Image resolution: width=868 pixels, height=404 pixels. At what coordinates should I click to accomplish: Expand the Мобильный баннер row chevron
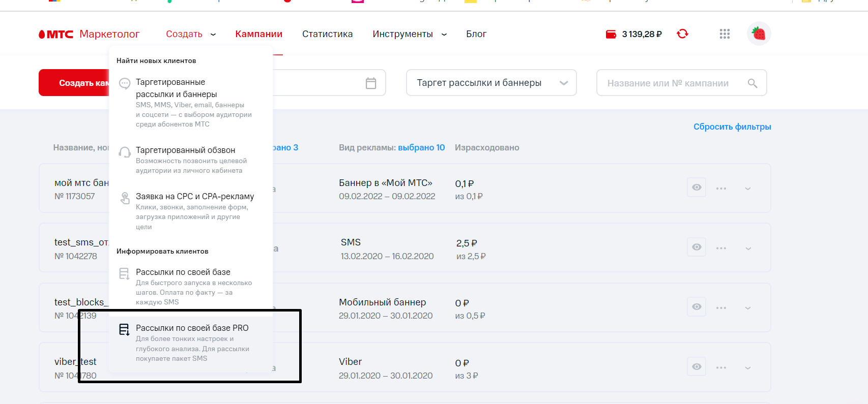748,308
